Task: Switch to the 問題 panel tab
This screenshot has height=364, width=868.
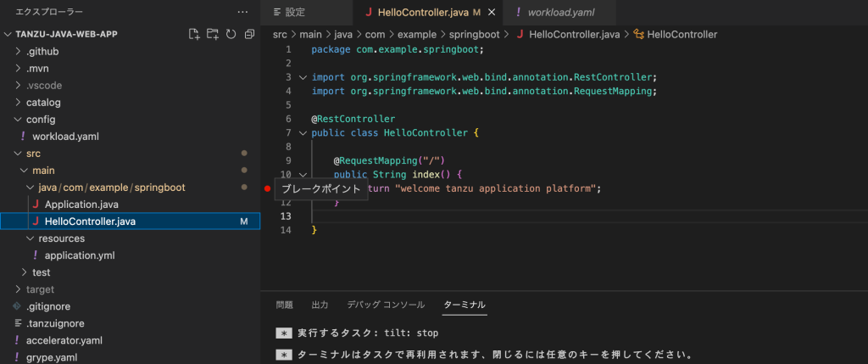Action: [285, 305]
